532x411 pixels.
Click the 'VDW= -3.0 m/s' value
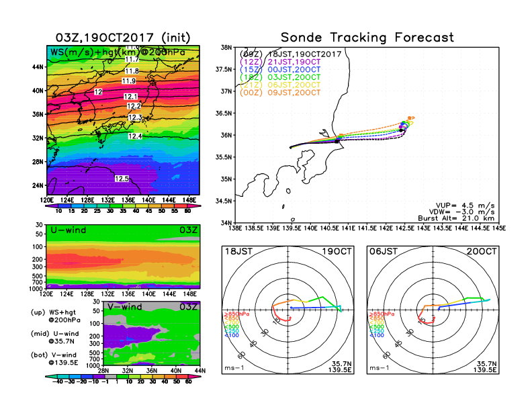point(461,212)
